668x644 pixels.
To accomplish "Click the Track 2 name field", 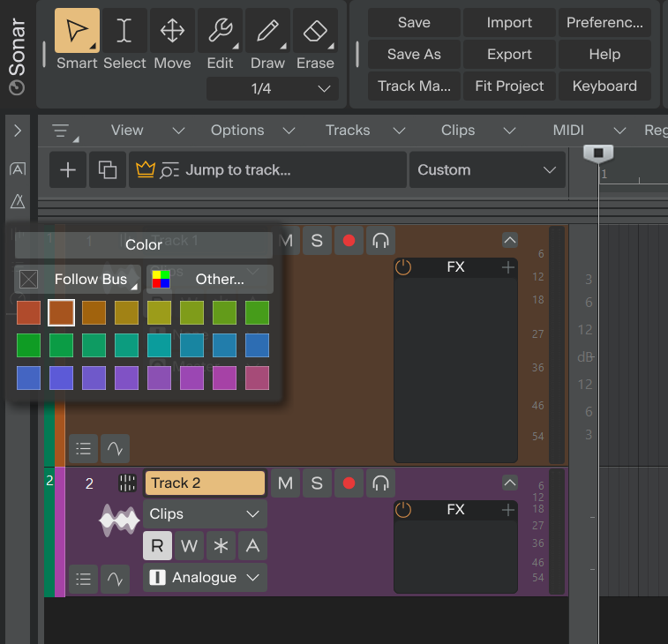I will point(205,483).
